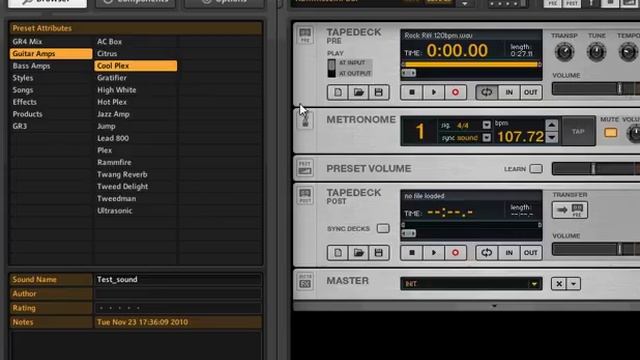640x360 pixels.
Task: Click the Sound Name field Test_sound
Action: click(178, 280)
